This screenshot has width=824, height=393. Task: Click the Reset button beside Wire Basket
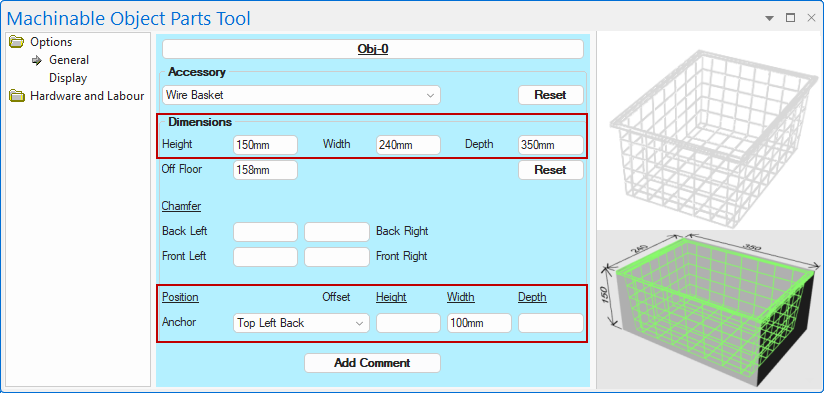pos(551,95)
